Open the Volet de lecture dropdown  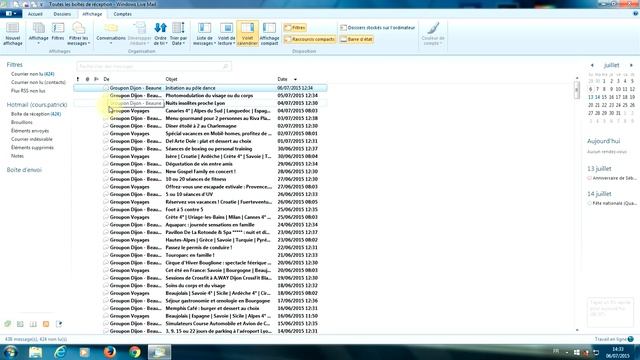click(226, 33)
